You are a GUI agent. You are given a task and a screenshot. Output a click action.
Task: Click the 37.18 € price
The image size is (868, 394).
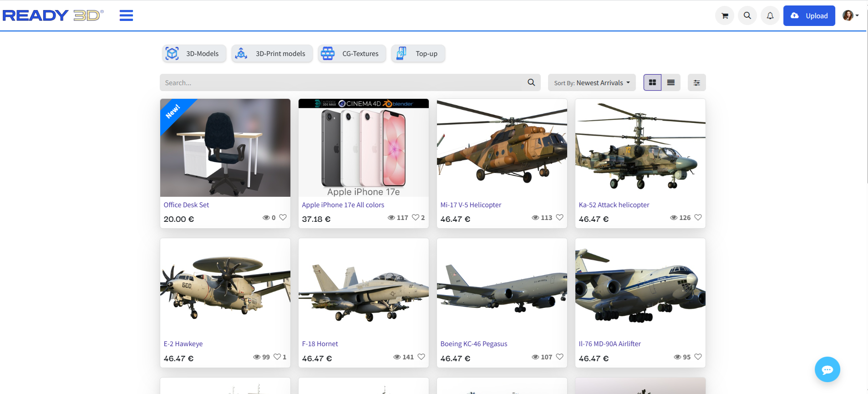point(316,219)
